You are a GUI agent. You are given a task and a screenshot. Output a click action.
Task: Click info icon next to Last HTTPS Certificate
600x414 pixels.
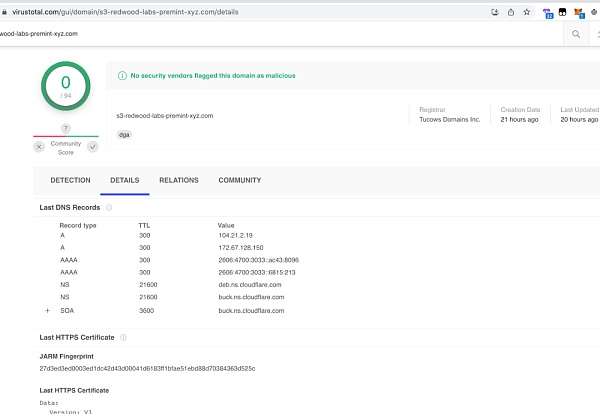pyautogui.click(x=123, y=338)
